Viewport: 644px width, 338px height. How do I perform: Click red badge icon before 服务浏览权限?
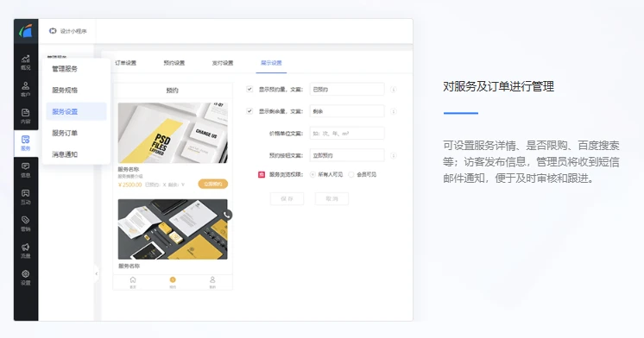[262, 174]
